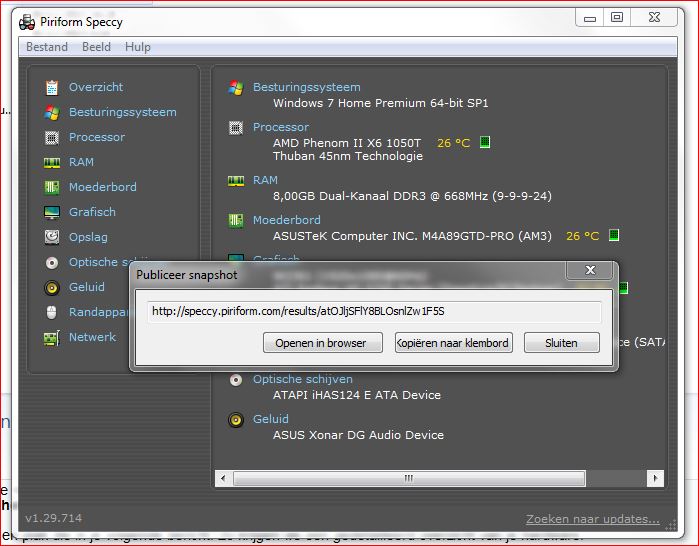Screen dimensions: 699x546
Task: Click Openen in browser button
Action: (x=323, y=343)
